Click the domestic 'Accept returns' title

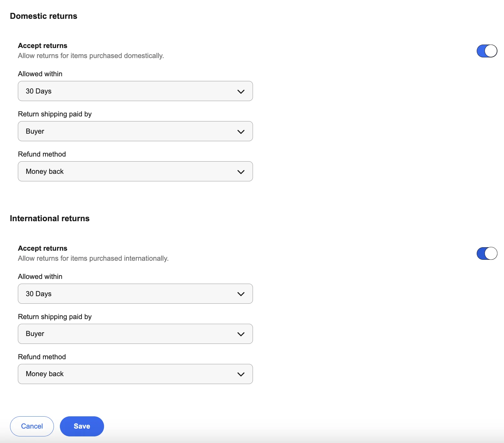pos(43,45)
